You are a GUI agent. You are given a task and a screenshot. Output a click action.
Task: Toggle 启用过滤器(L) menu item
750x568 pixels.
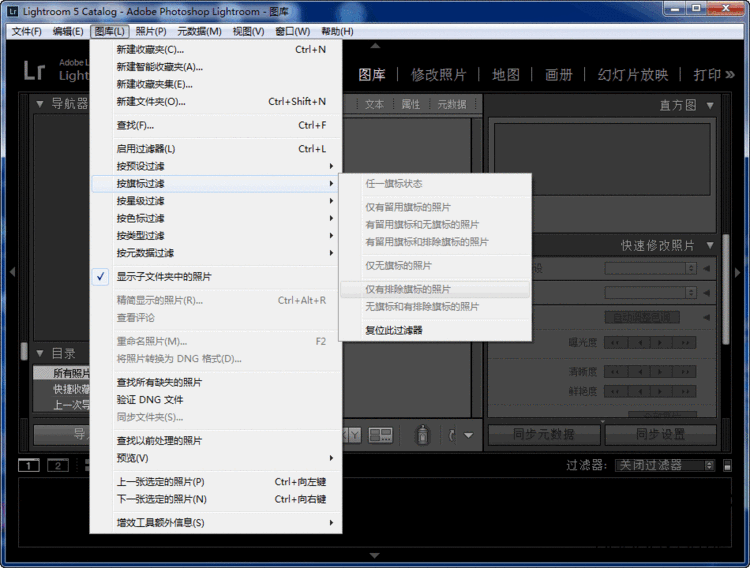216,149
